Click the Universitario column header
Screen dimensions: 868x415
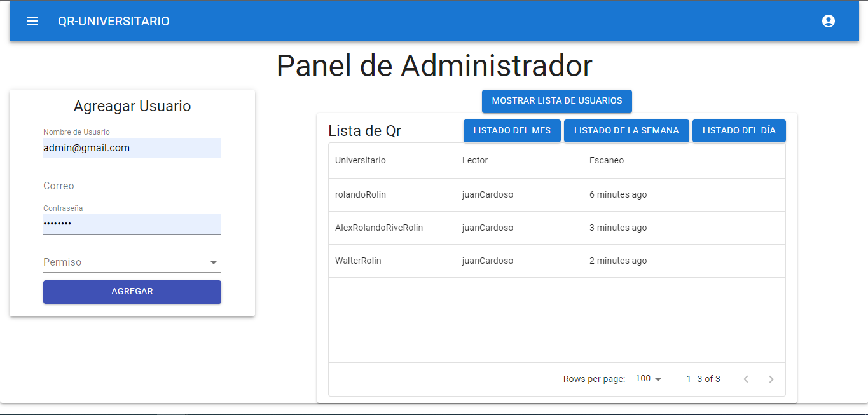(x=360, y=160)
